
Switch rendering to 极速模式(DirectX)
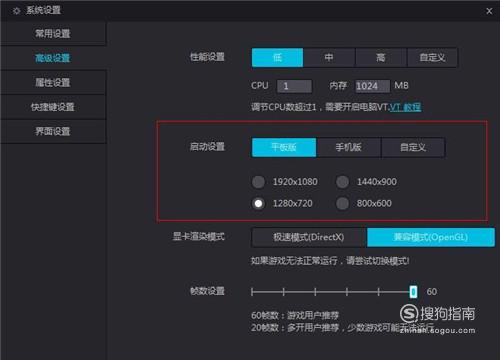(309, 237)
